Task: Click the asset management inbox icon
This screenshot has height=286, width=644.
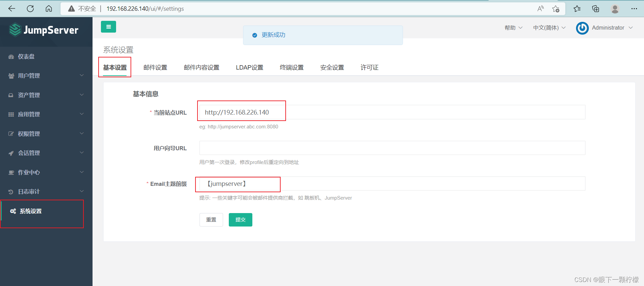Action: tap(11, 95)
